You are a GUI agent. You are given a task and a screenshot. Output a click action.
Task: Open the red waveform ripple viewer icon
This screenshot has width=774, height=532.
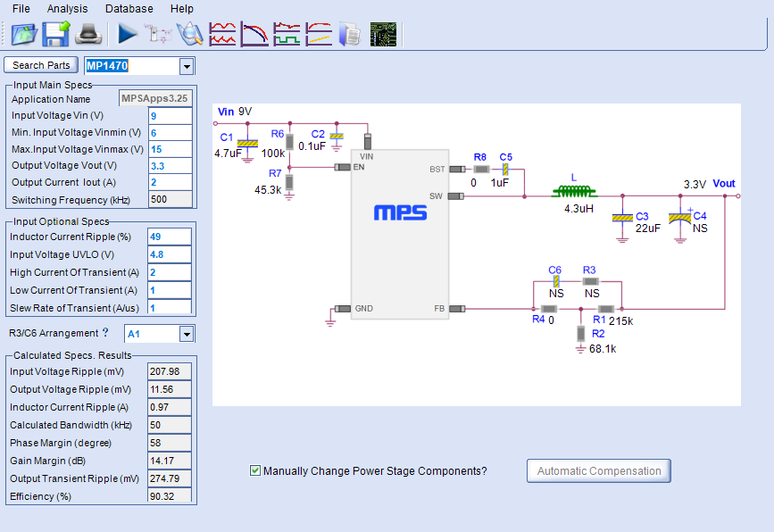click(222, 34)
